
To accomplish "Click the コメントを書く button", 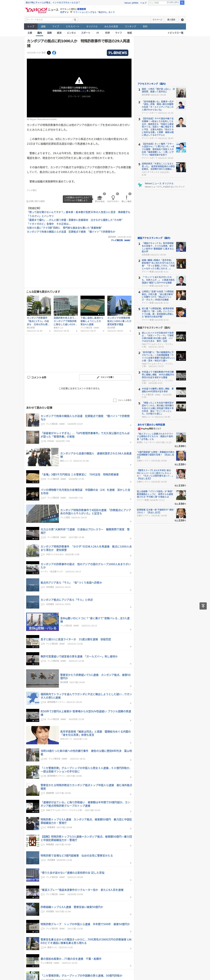I will click(x=105, y=377).
